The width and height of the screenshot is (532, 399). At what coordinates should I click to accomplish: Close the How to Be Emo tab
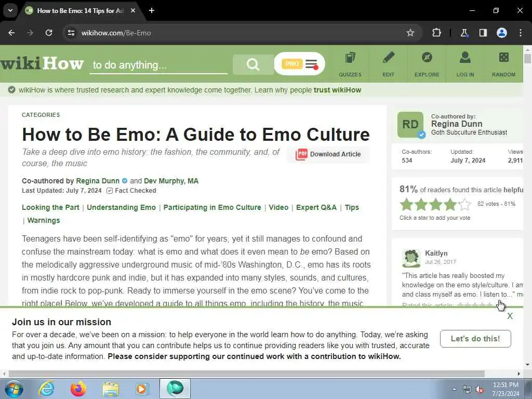[x=133, y=10]
